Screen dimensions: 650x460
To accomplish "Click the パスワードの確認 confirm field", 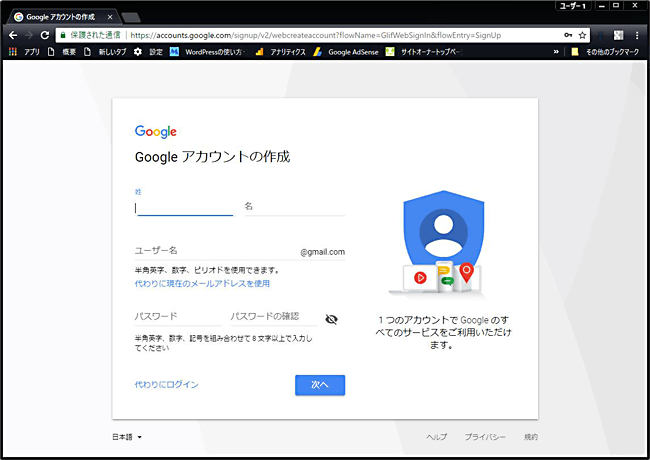I will 274,317.
